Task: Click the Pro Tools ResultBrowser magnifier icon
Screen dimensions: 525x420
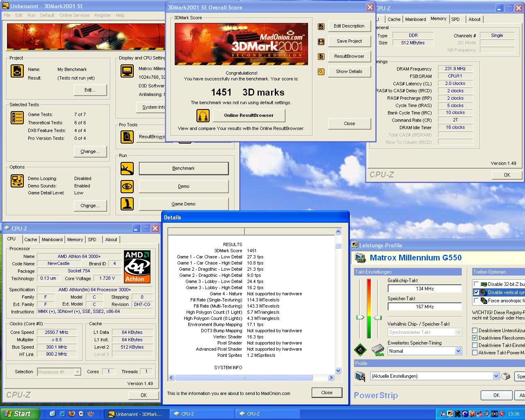Action: click(127, 137)
